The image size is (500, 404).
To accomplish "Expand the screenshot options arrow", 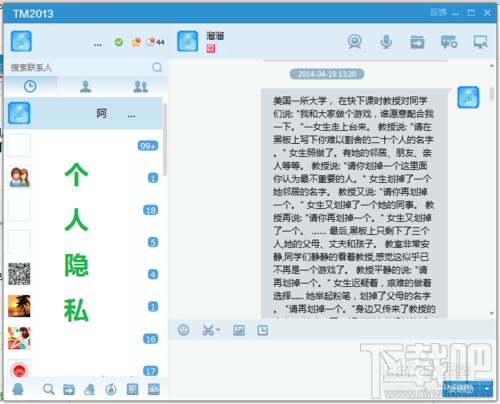I will coord(218,330).
